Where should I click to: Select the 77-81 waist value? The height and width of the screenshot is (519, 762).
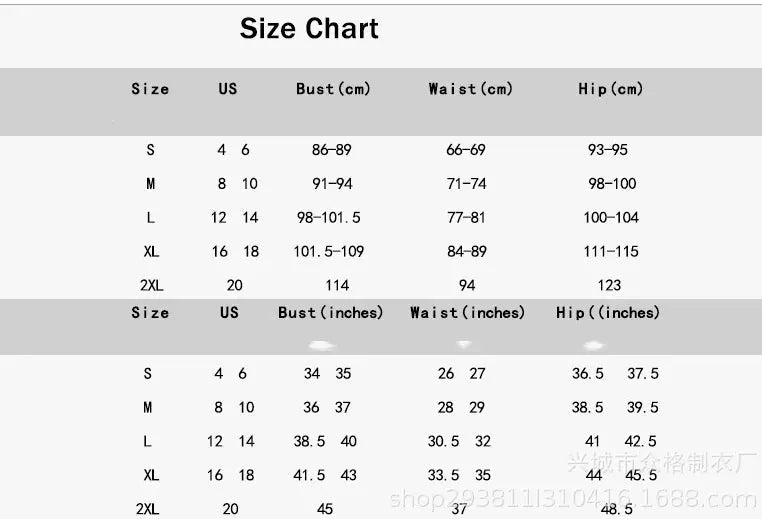click(466, 218)
